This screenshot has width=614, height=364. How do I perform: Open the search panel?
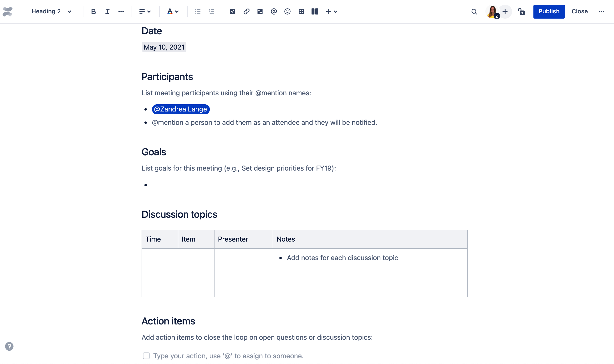coord(474,11)
